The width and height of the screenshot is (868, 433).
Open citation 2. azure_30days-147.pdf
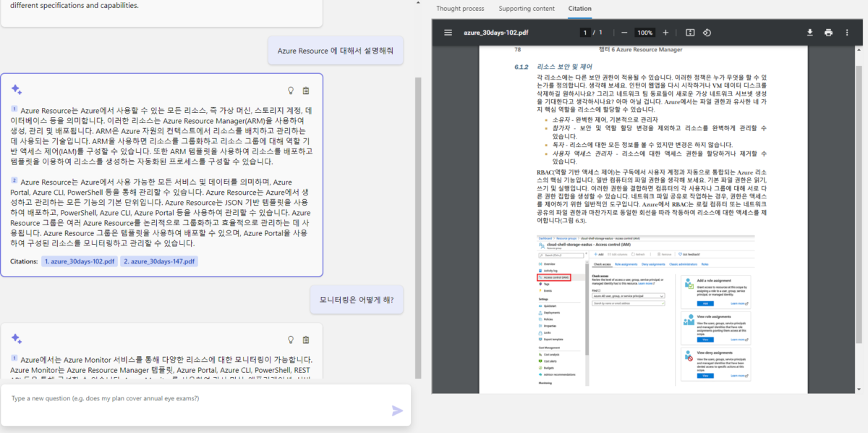pos(160,261)
